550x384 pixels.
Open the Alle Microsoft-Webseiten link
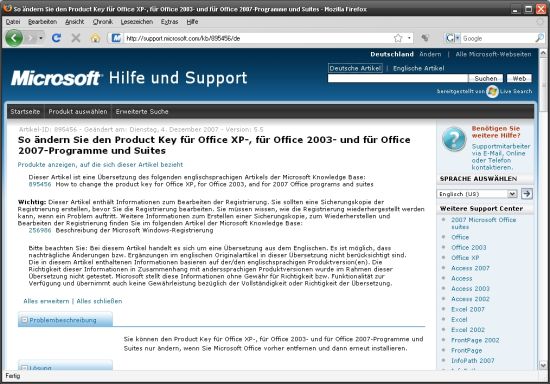coord(493,54)
